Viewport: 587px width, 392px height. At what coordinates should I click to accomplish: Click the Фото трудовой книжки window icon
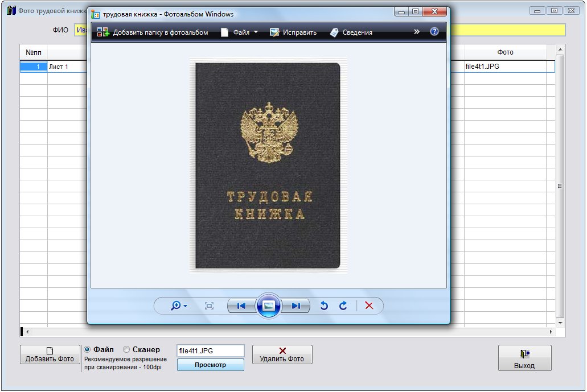pyautogui.click(x=11, y=10)
